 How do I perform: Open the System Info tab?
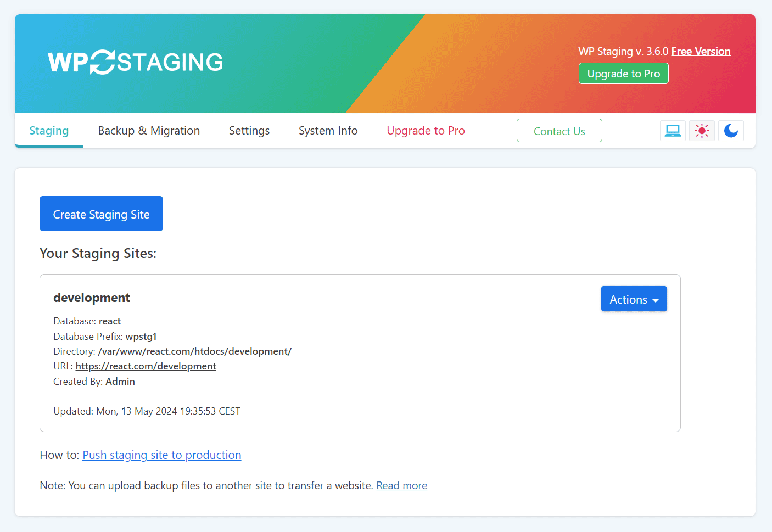pyautogui.click(x=328, y=131)
